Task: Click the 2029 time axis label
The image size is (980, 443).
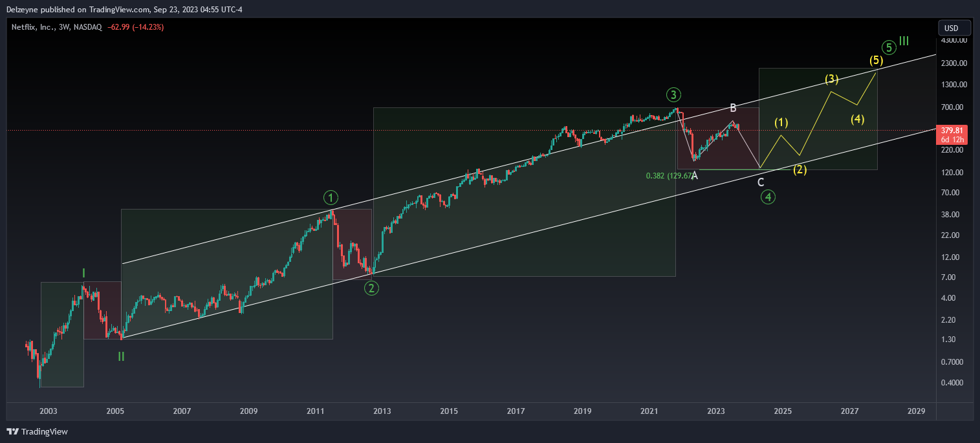Action: (916, 411)
